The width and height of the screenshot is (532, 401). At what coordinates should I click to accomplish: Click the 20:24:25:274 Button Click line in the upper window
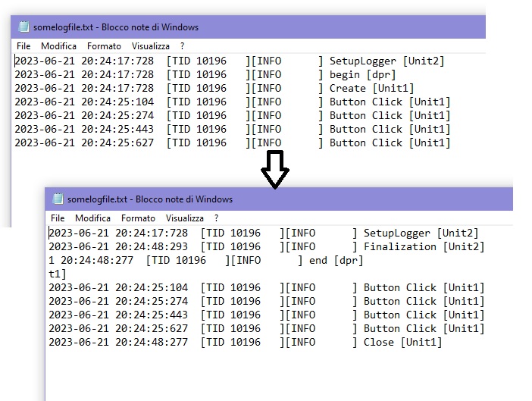point(233,116)
